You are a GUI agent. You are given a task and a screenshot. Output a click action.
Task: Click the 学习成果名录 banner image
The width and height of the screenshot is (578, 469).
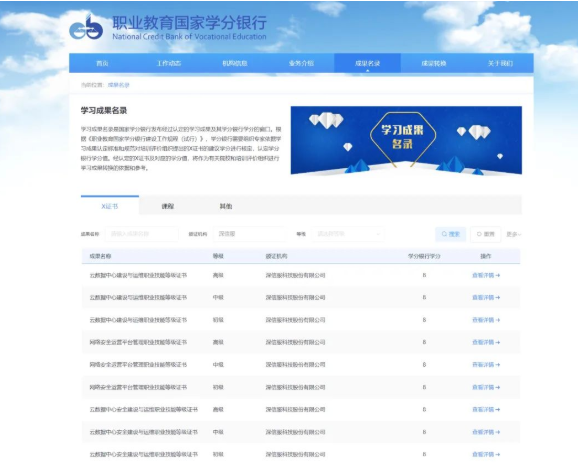[406, 140]
